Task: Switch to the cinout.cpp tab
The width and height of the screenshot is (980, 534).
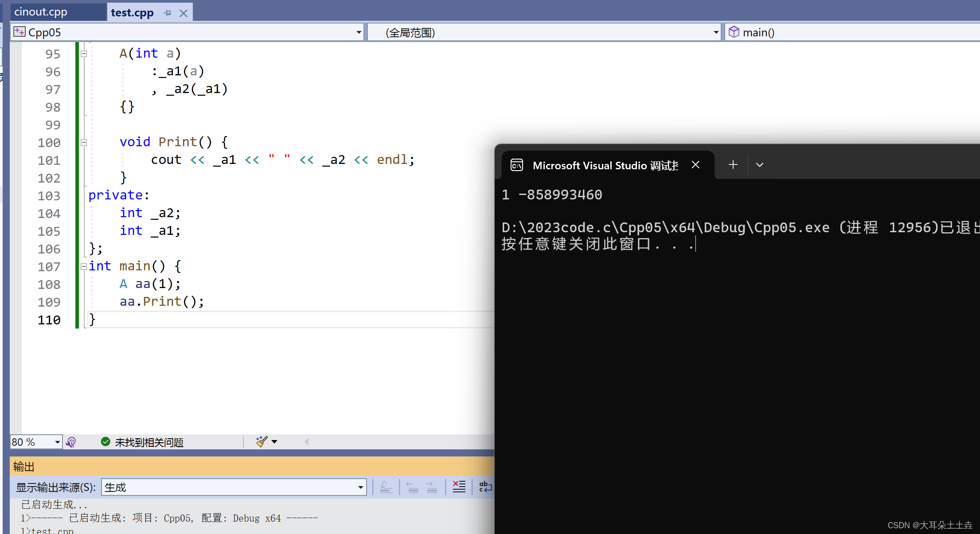Action: [41, 12]
